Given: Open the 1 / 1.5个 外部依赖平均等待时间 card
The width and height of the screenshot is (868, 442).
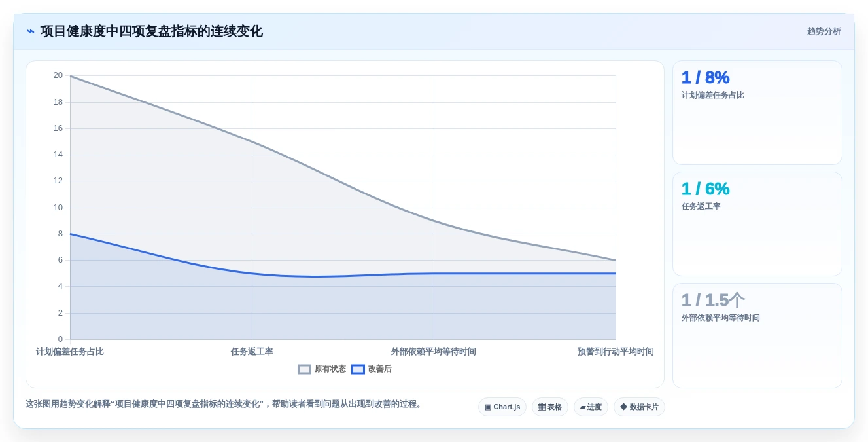Looking at the screenshot, I should pyautogui.click(x=757, y=335).
